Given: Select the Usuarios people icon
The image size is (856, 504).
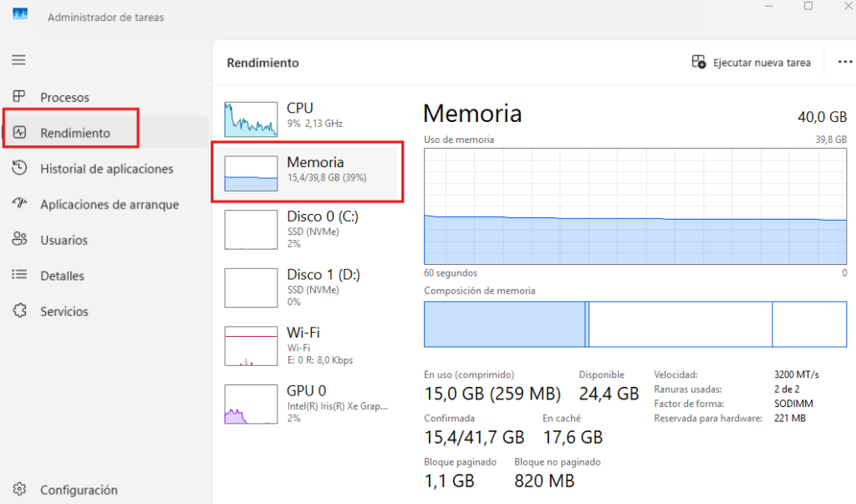Looking at the screenshot, I should pos(19,240).
